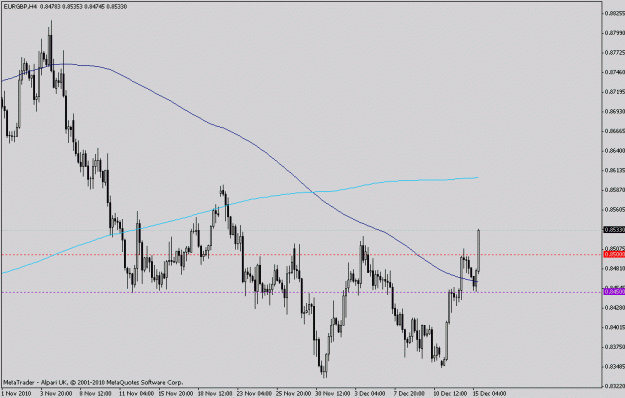Select the black current price tag 0.8533
625x398 pixels.
pyautogui.click(x=614, y=230)
